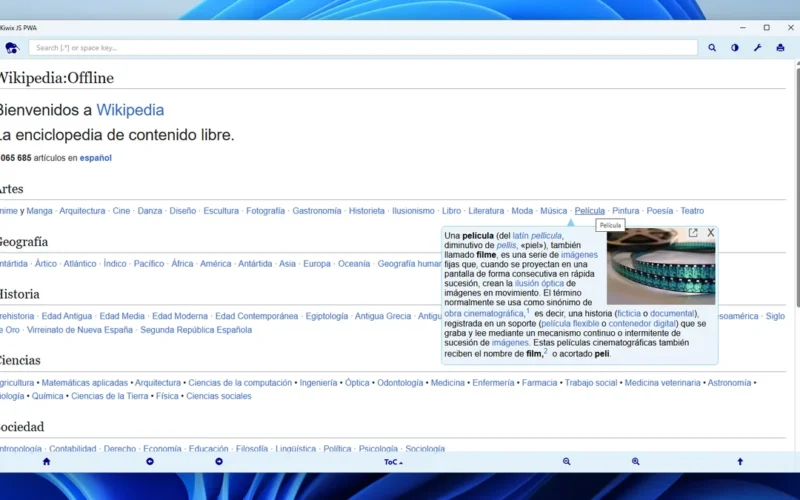Open the Wikipedia link in heading

tap(130, 110)
